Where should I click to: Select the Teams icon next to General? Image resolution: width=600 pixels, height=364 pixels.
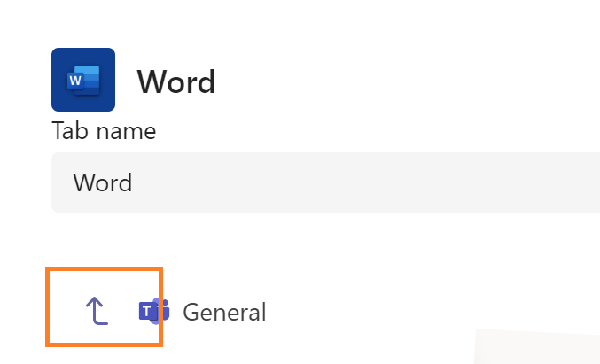pos(153,311)
